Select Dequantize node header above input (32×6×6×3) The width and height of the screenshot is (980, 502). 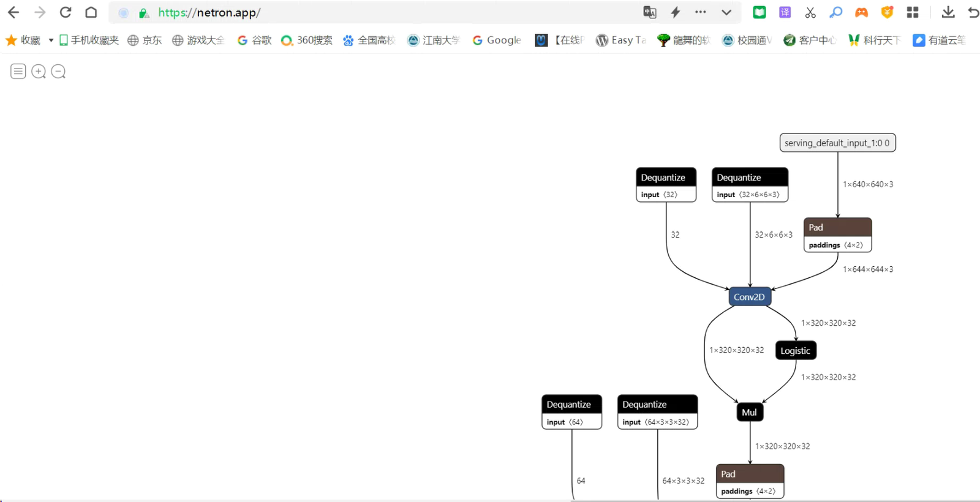pyautogui.click(x=750, y=178)
